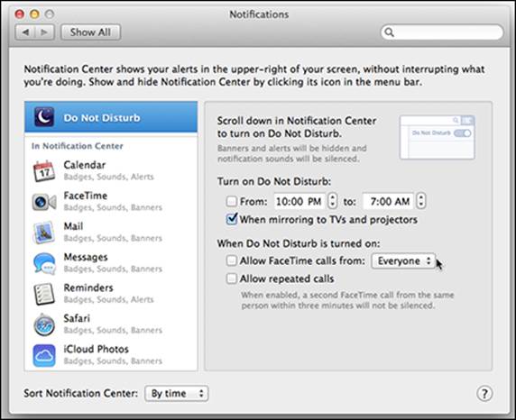Select the FaceTime camera icon

pos(44,202)
